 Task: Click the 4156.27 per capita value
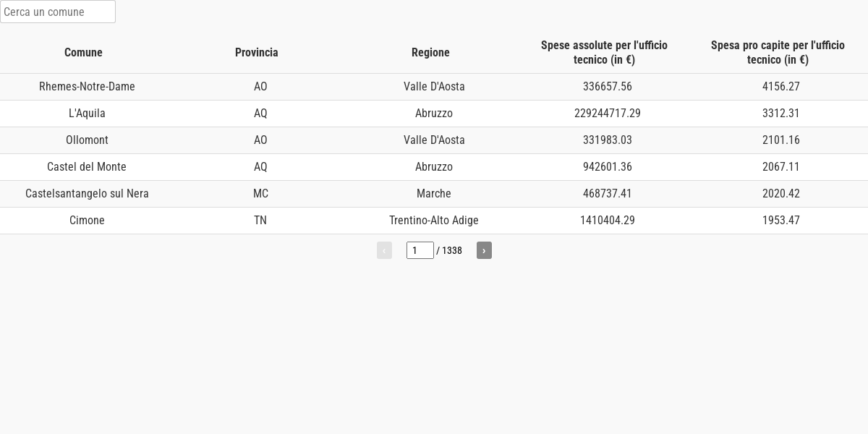coord(781,87)
